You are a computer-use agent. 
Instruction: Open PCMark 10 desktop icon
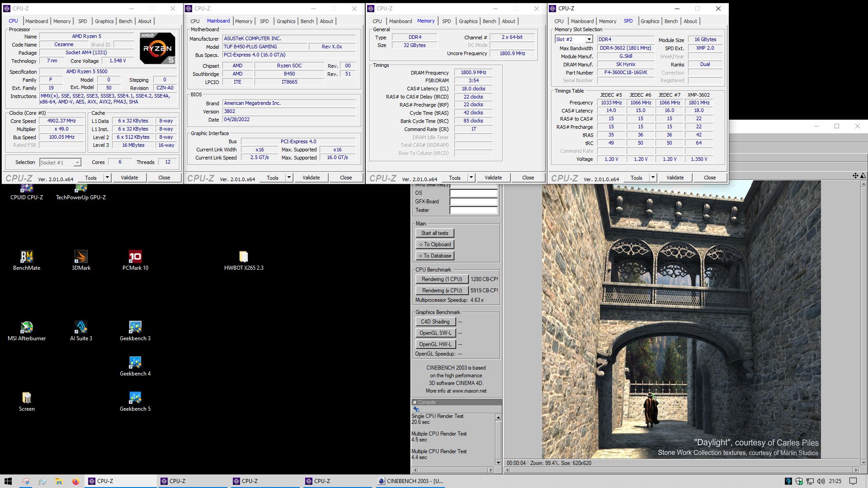click(x=135, y=261)
